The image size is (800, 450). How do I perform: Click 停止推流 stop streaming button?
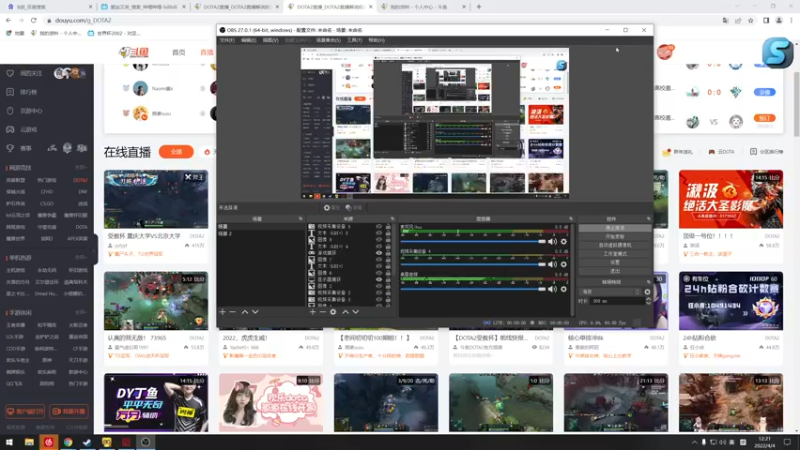click(615, 228)
